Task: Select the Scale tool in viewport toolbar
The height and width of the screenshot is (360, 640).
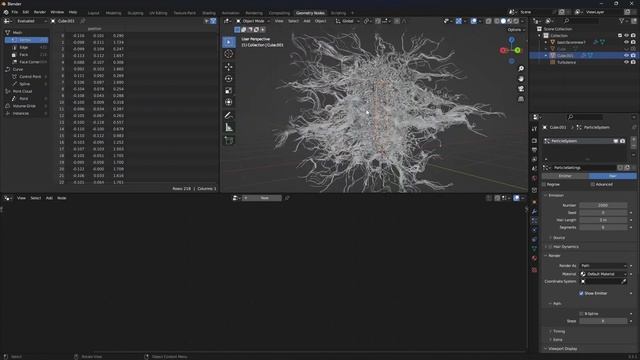Action: 229,90
